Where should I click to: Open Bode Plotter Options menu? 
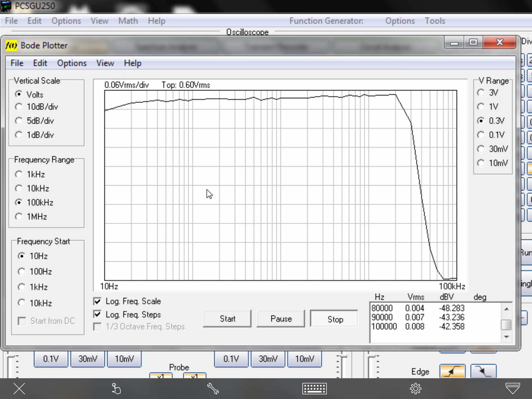click(72, 63)
